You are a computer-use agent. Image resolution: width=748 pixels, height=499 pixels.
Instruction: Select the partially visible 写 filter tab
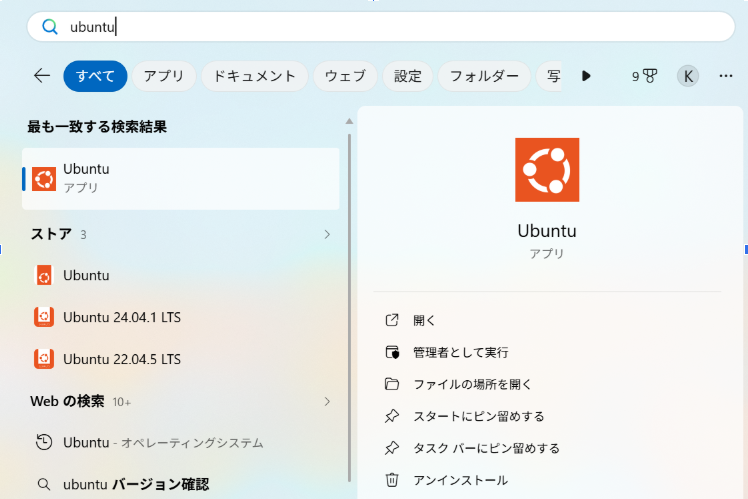coord(550,76)
